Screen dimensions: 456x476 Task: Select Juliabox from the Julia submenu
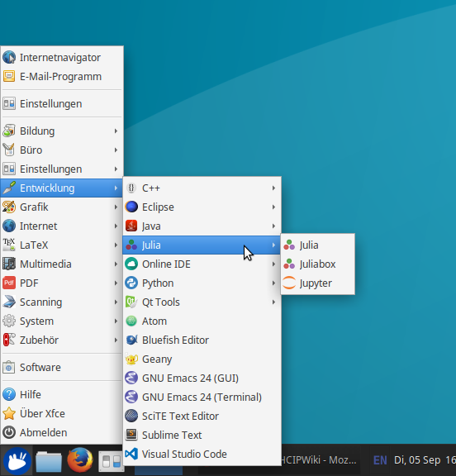click(x=318, y=264)
